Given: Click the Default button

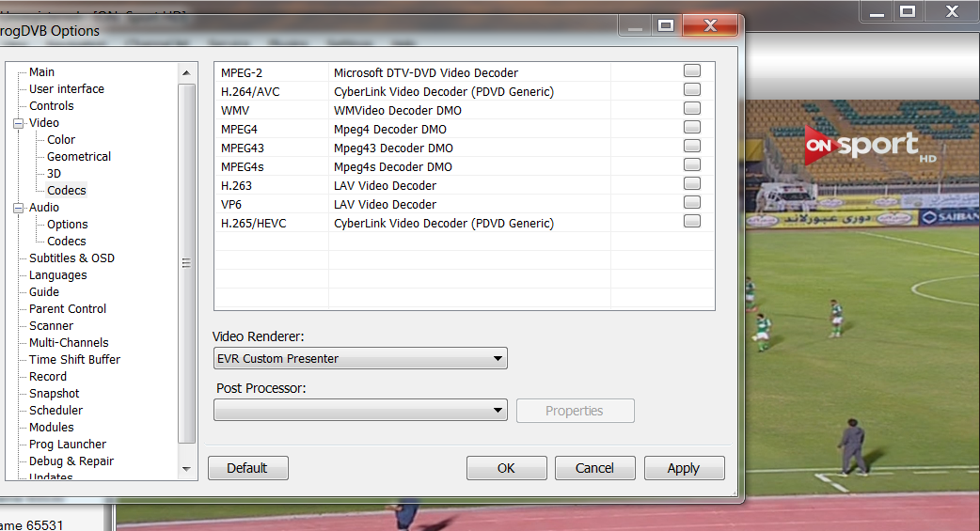Looking at the screenshot, I should [x=247, y=468].
